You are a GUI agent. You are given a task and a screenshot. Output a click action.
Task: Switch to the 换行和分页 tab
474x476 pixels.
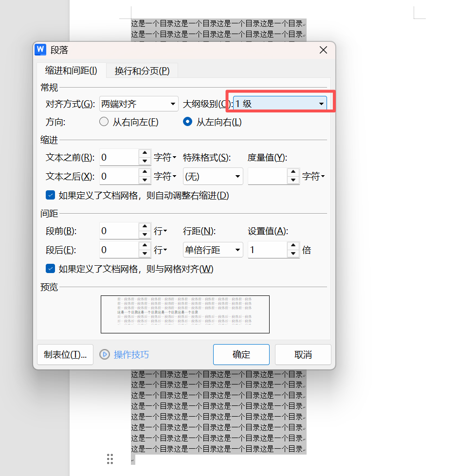point(142,71)
